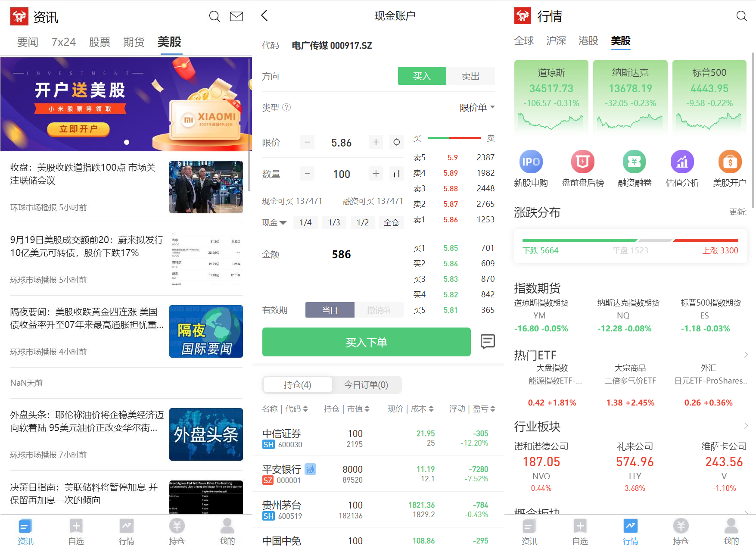
Task: Click the 涨跌分布 distribution bar
Action: pos(630,240)
